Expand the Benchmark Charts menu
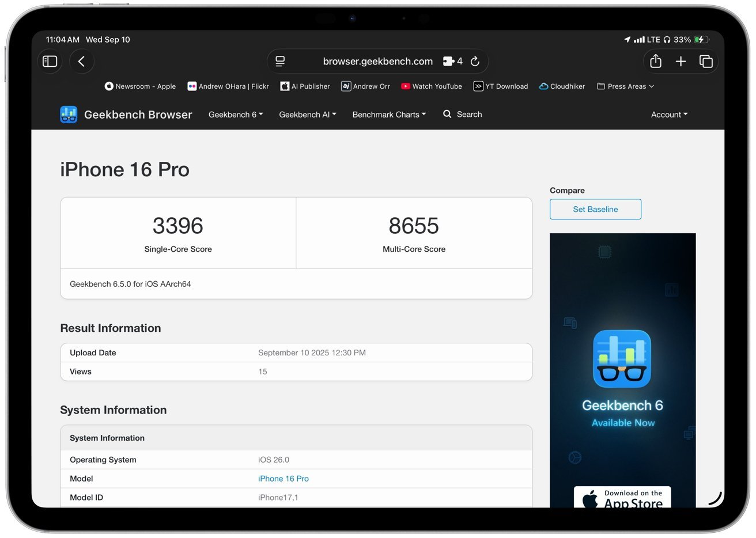 click(x=389, y=115)
